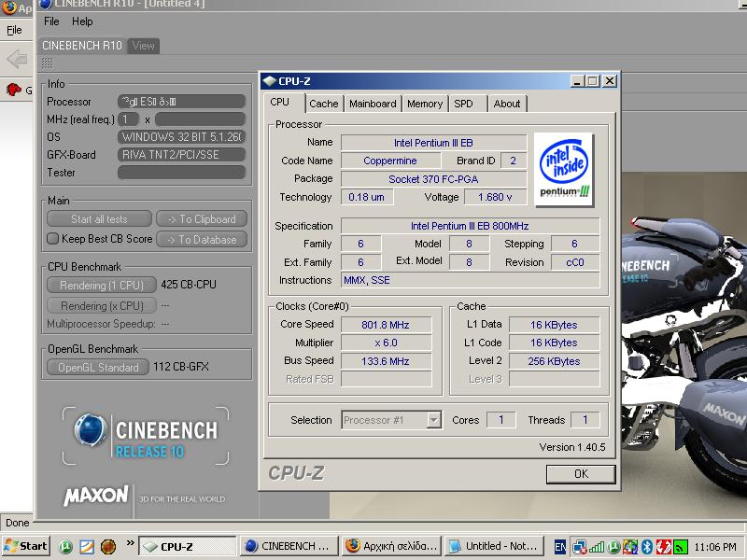
Task: Switch to Untitled - Notepad taskbar button
Action: click(x=494, y=546)
